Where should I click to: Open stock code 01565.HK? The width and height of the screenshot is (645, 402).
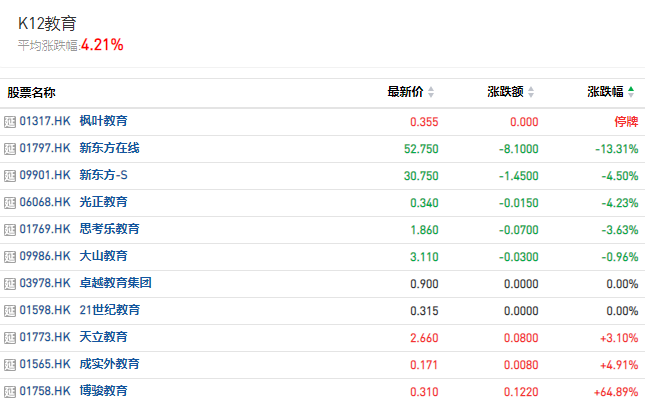click(x=45, y=364)
